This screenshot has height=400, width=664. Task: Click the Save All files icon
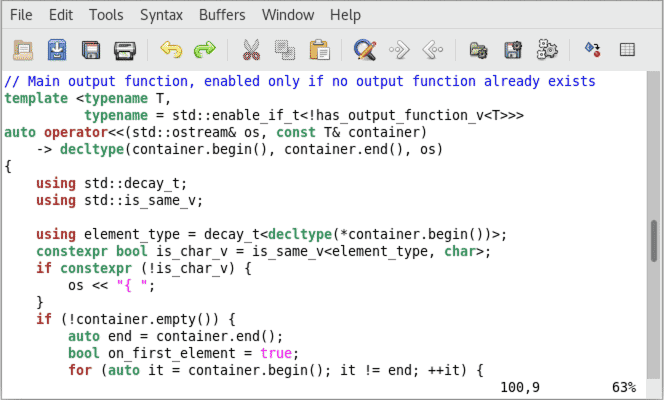click(91, 49)
